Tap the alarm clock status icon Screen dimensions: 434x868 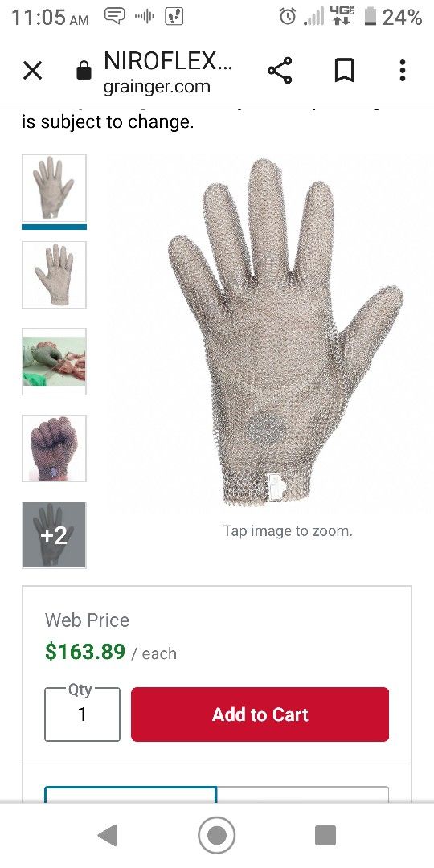(287, 17)
